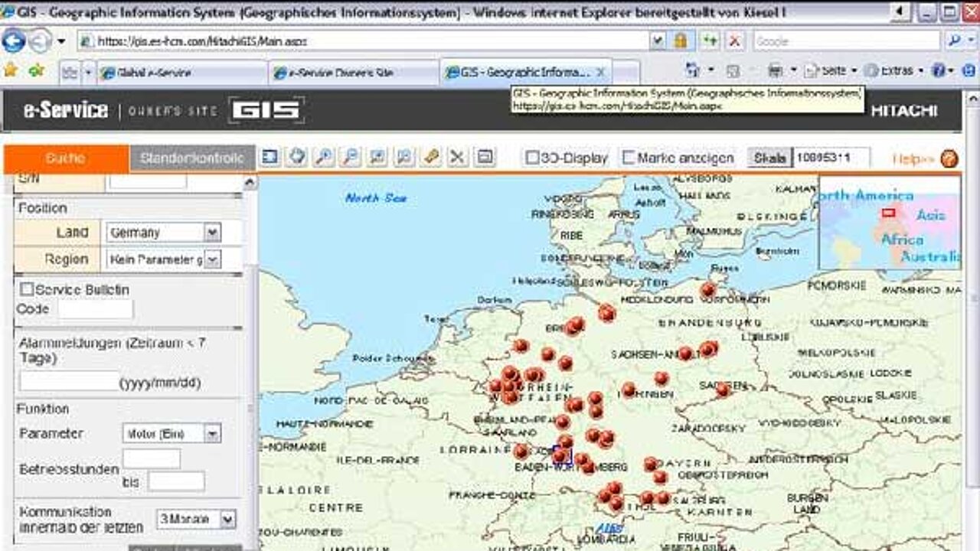Toggle the Marke anzeigen checkbox
Screen dimensions: 980x551
(629, 158)
